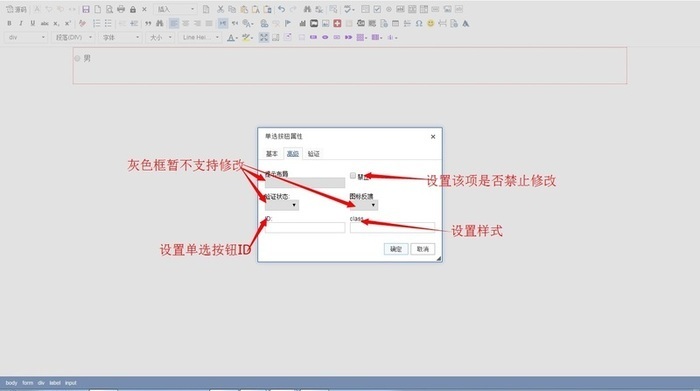The image size is (700, 391).
Task: Insert special character with the Omega icon
Action: 419,23
